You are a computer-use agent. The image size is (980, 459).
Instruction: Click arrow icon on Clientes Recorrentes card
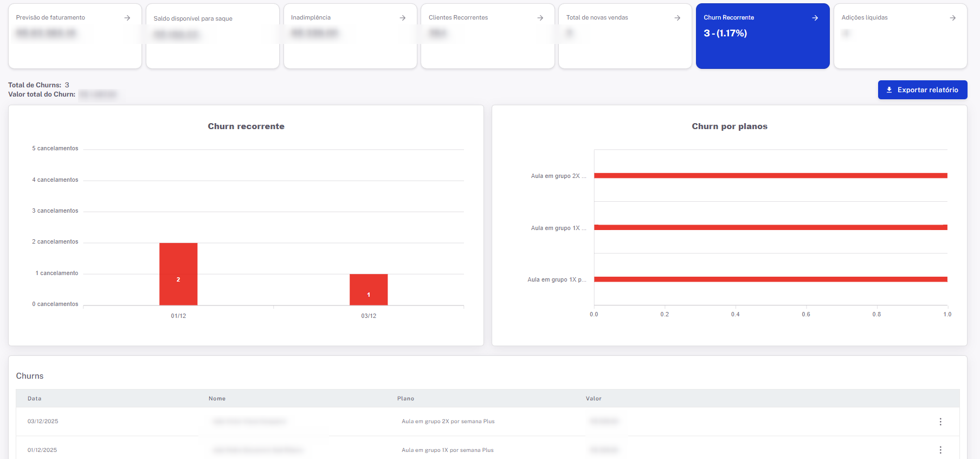(540, 18)
